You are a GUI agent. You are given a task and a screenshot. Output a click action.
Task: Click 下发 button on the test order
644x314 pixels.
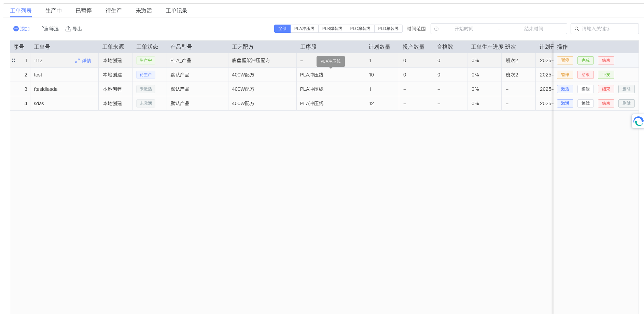(x=606, y=74)
